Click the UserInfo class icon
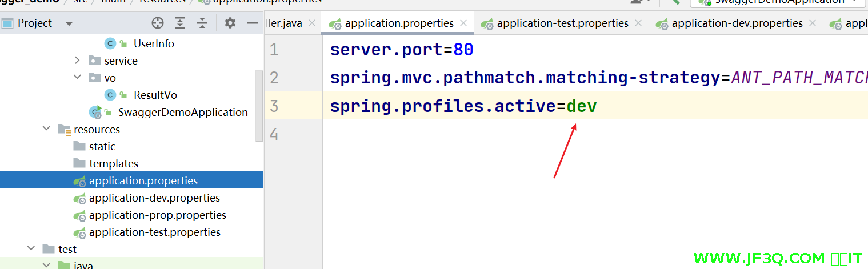This screenshot has width=868, height=269. [x=110, y=43]
